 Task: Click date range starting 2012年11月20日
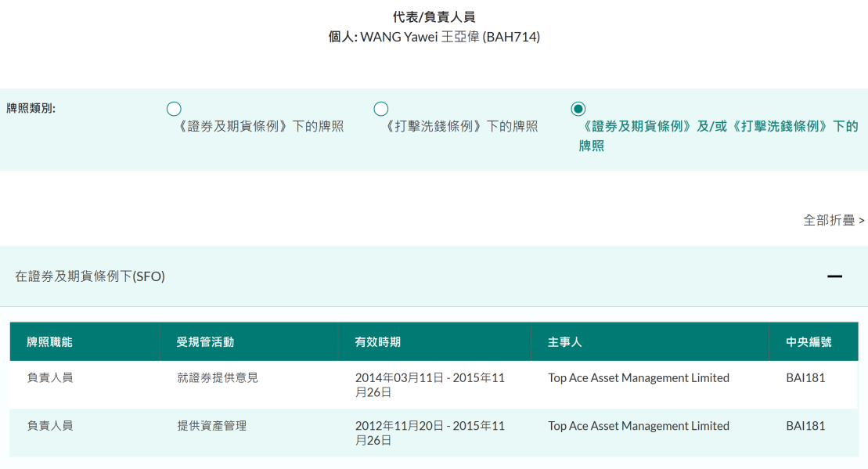tap(430, 433)
